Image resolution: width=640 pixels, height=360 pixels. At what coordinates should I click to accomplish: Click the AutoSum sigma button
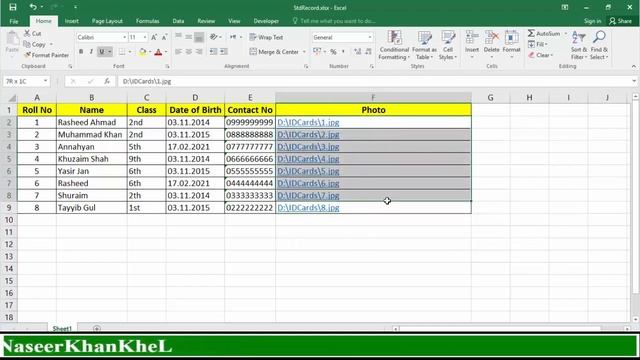tap(544, 33)
